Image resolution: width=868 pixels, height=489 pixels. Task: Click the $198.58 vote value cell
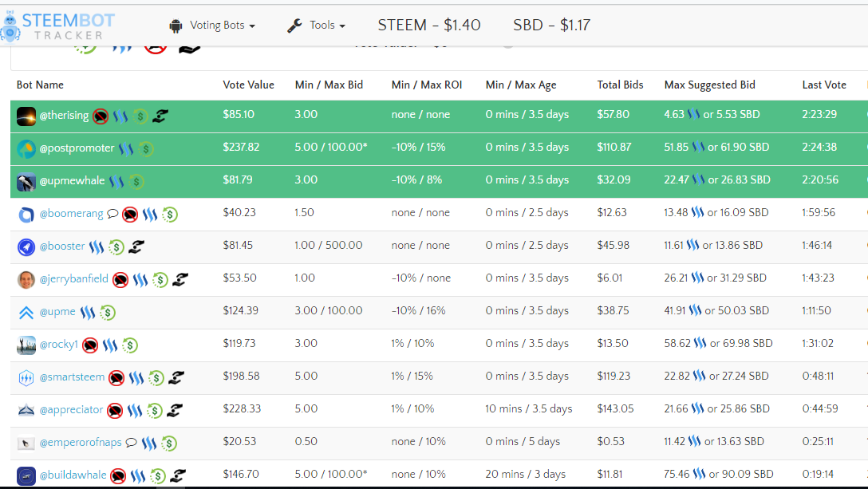click(242, 376)
